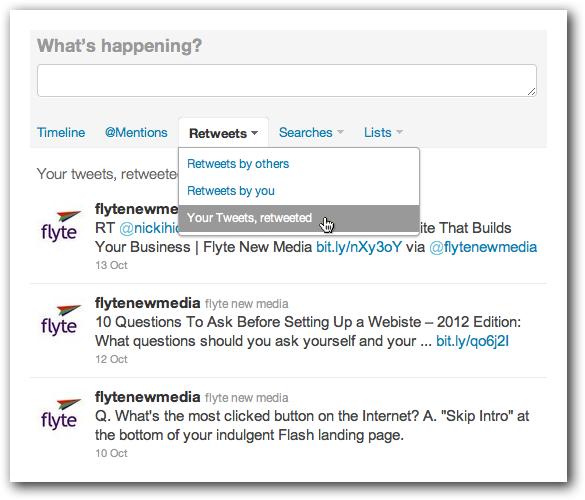Click flytenewmedia username on Skip Intro tweet

point(147,397)
